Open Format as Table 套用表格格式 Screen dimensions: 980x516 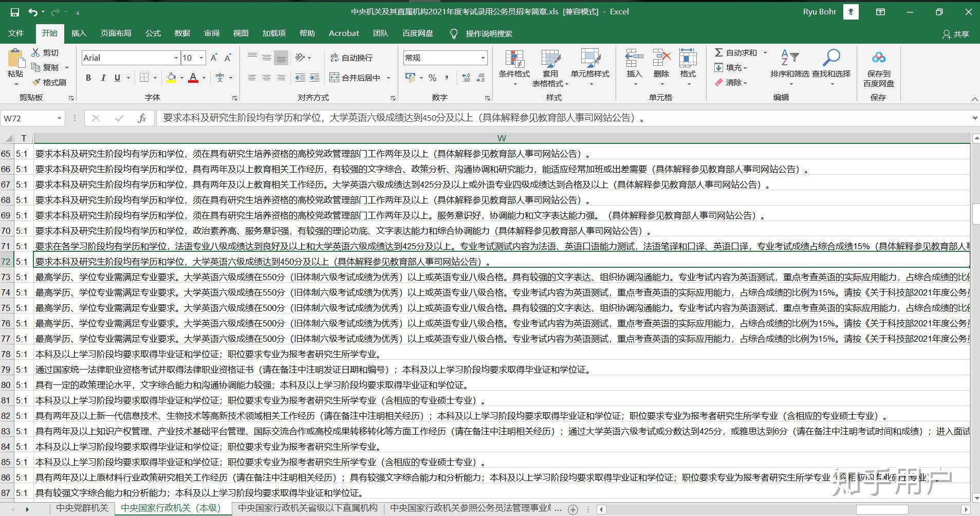[x=550, y=67]
